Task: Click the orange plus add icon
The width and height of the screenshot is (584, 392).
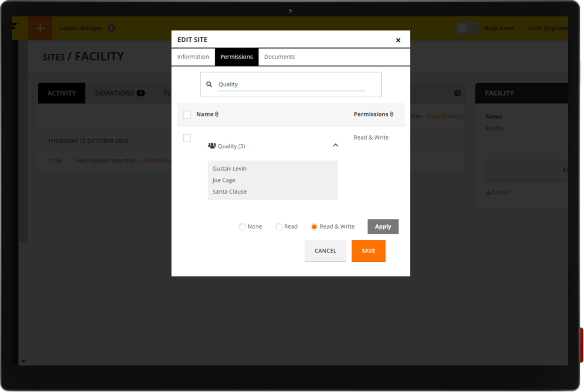Action: (40, 28)
